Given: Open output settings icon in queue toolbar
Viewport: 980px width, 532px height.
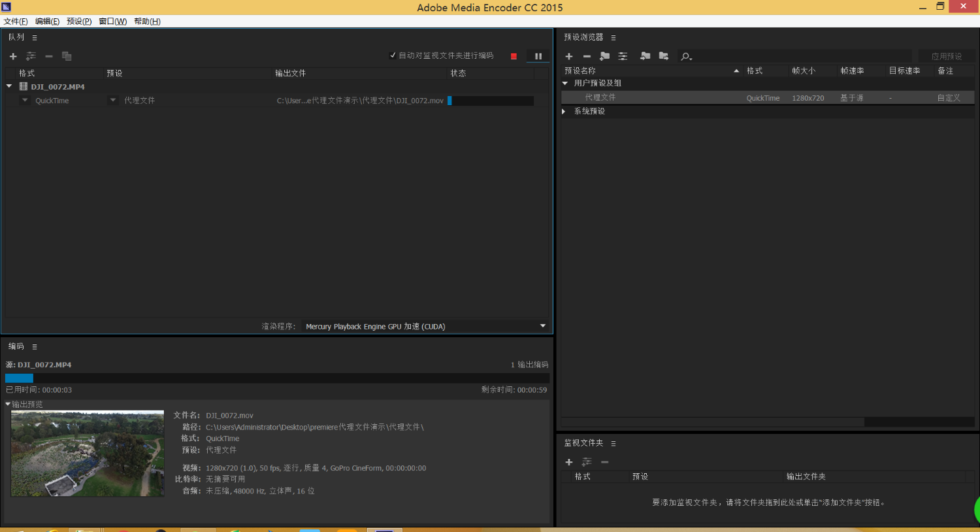Looking at the screenshot, I should pos(31,56).
